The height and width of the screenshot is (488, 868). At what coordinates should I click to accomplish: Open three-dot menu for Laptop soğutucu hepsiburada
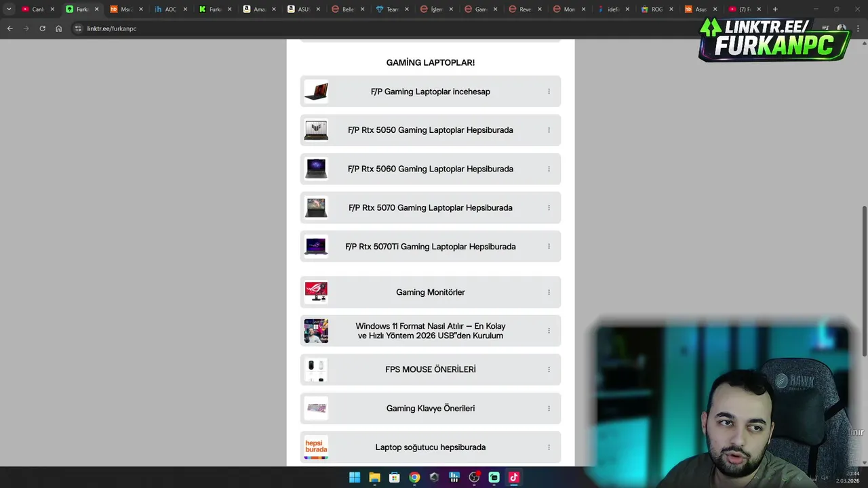tap(549, 447)
